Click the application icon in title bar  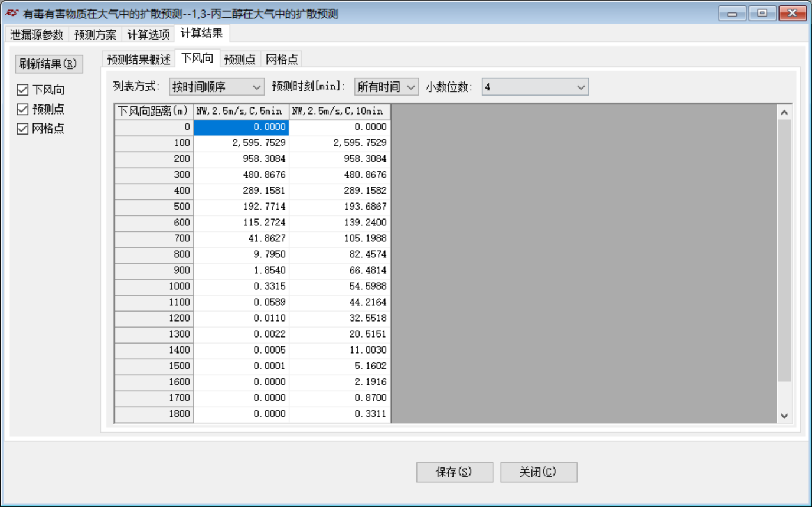click(12, 14)
